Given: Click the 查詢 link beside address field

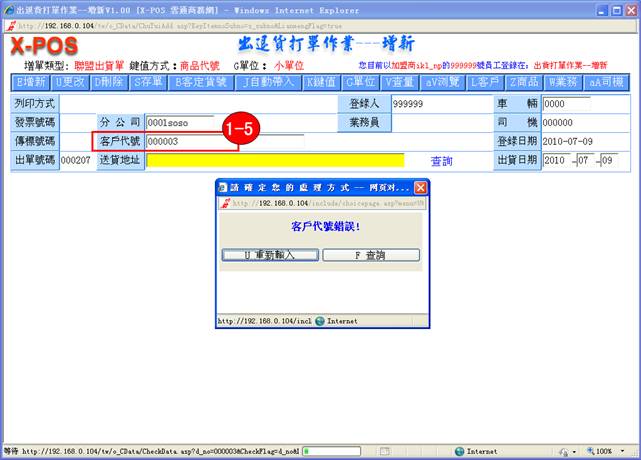Looking at the screenshot, I should point(442,160).
